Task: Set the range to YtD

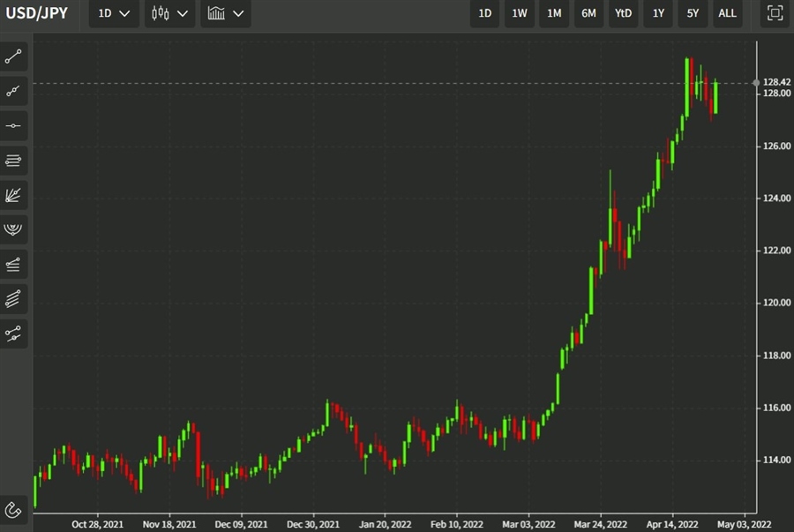Action: click(x=624, y=13)
